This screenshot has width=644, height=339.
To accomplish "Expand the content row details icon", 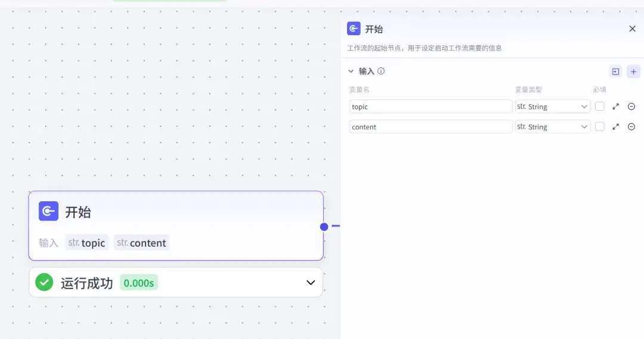I will click(615, 127).
